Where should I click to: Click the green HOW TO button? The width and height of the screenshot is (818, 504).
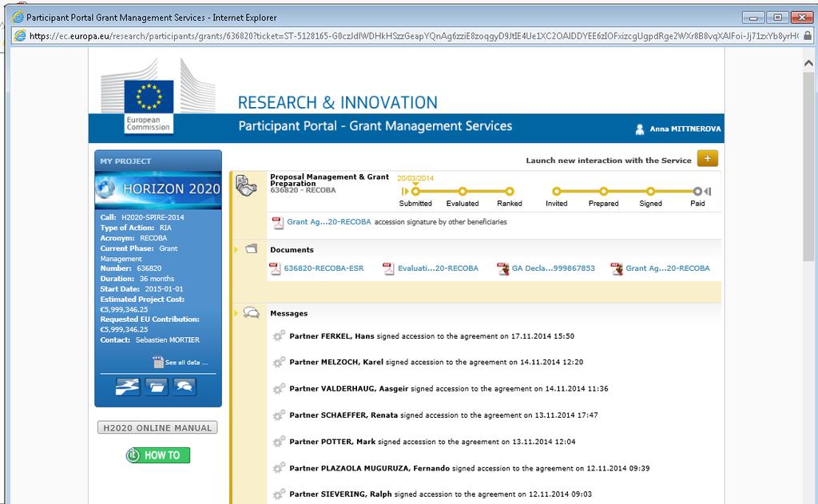coord(158,455)
